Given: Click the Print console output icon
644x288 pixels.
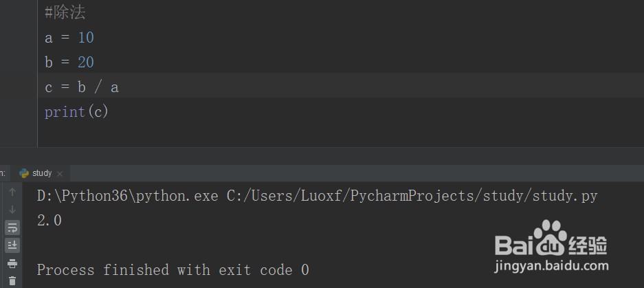Looking at the screenshot, I should coord(12,263).
